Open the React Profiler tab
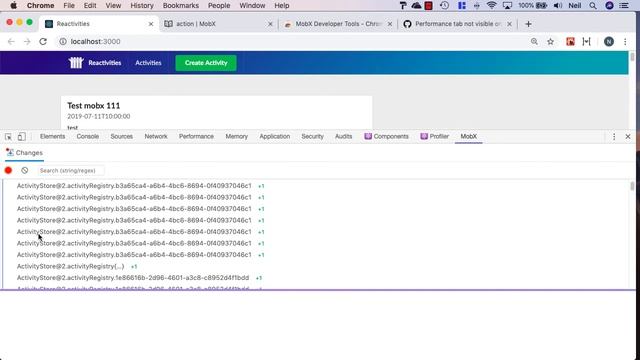The width and height of the screenshot is (640, 360). (435, 136)
